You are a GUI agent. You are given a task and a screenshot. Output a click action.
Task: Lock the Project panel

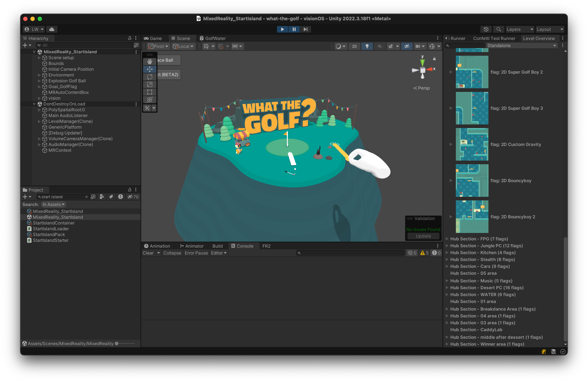129,190
